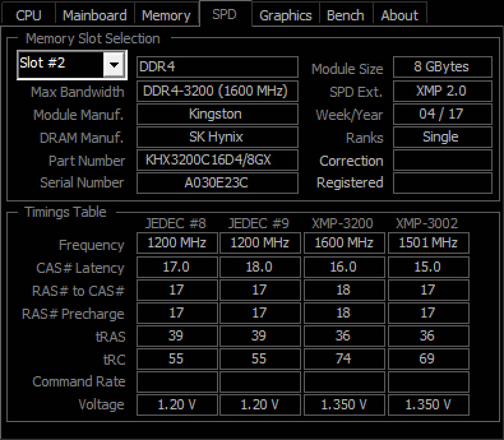Click JEDEC #8 tRC value 55
Viewport: 504px width, 440px height.
pyautogui.click(x=177, y=359)
